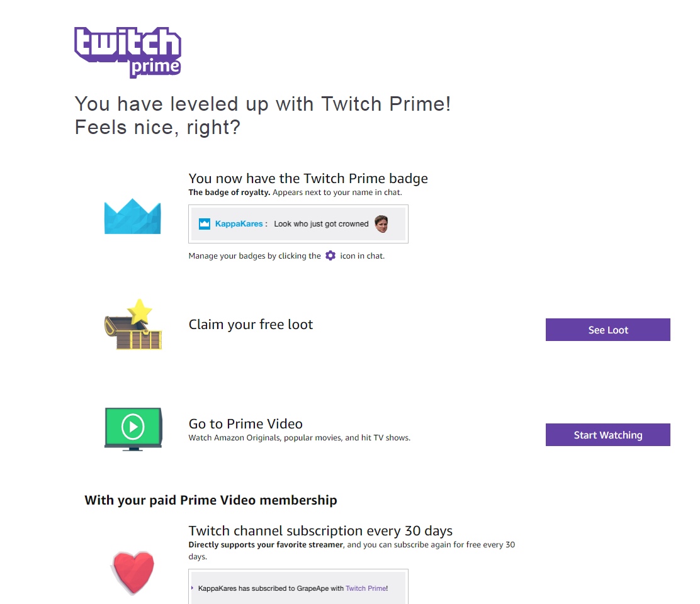Click the small crown badge beside KappaKares
Viewport: 700px width, 604px height.
pyautogui.click(x=205, y=224)
